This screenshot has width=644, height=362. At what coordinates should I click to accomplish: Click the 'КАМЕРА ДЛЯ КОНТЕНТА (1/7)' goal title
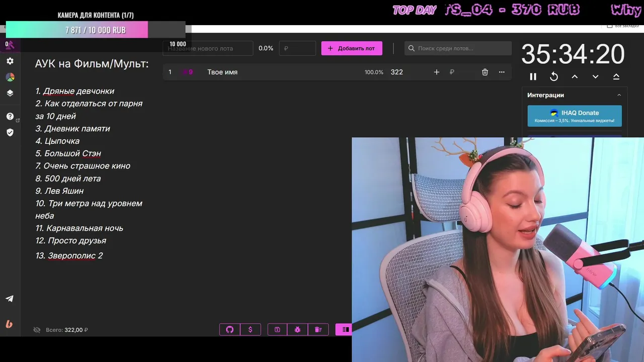point(96,15)
